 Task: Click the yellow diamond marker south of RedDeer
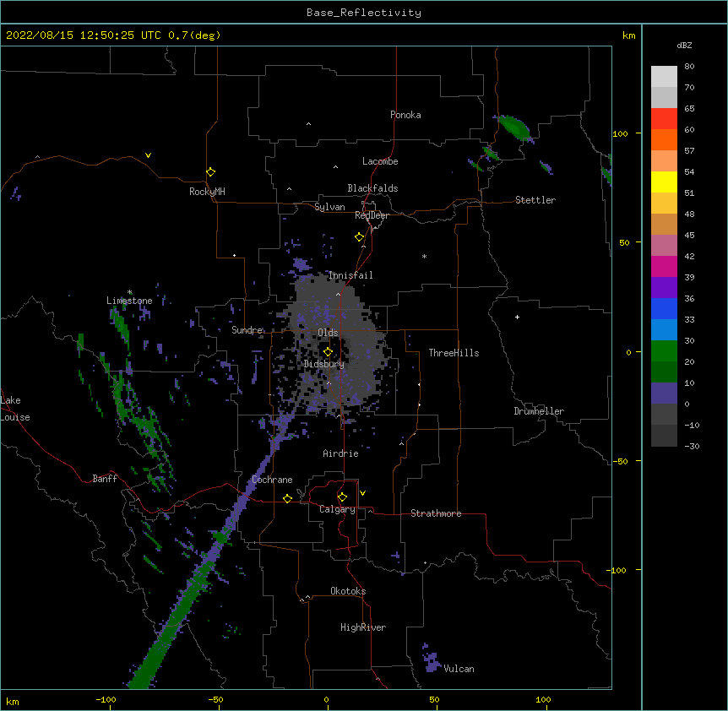(x=360, y=237)
